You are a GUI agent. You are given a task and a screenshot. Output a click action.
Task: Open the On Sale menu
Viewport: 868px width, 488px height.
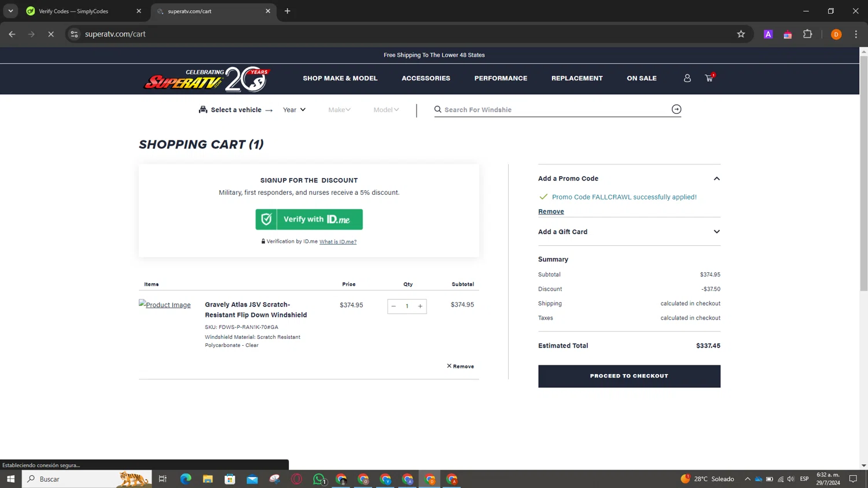pos(642,78)
